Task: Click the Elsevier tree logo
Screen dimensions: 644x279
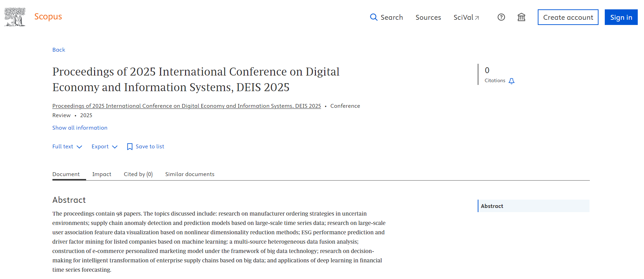Action: pyautogui.click(x=15, y=17)
